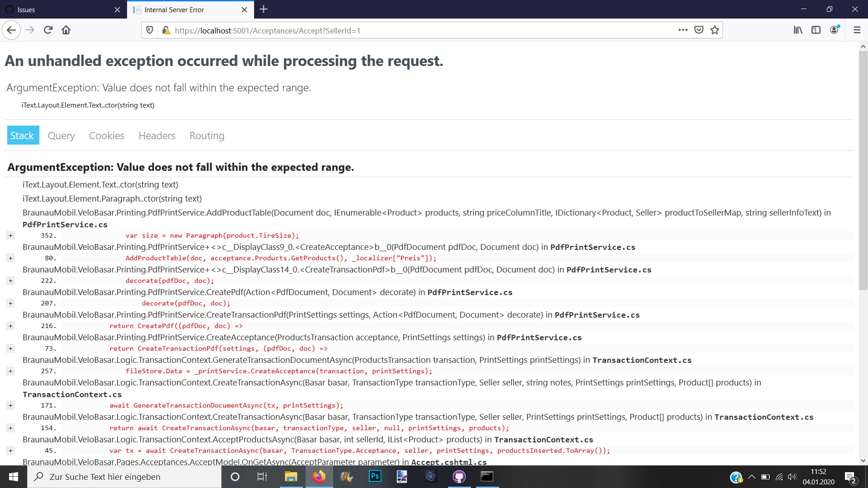Open the Routing tab
This screenshot has width=868, height=488.
point(207,136)
